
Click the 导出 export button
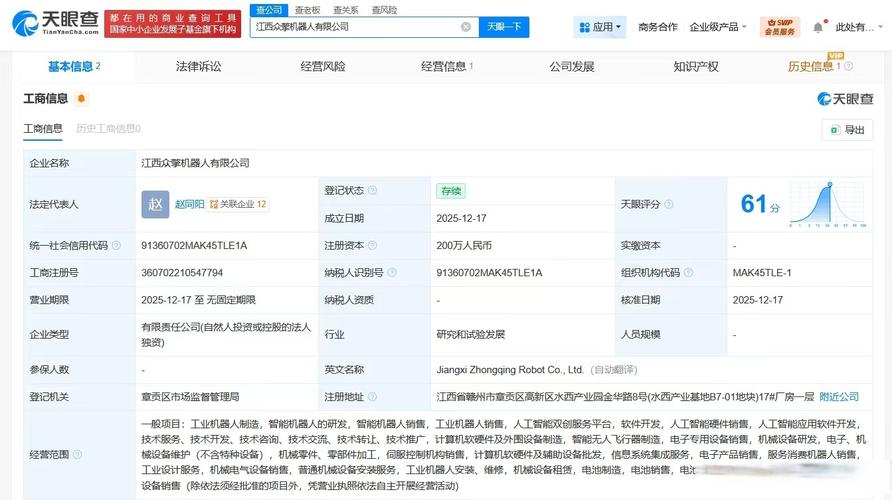847,130
